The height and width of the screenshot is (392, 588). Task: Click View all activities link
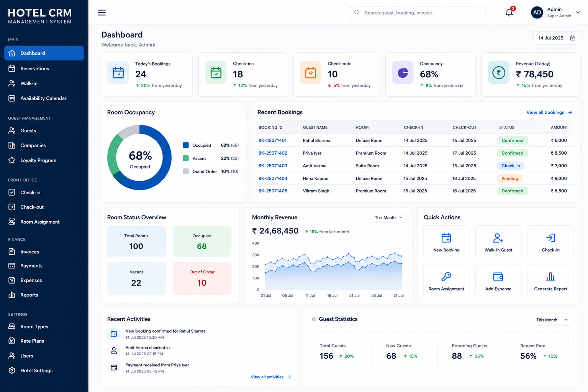tap(271, 377)
